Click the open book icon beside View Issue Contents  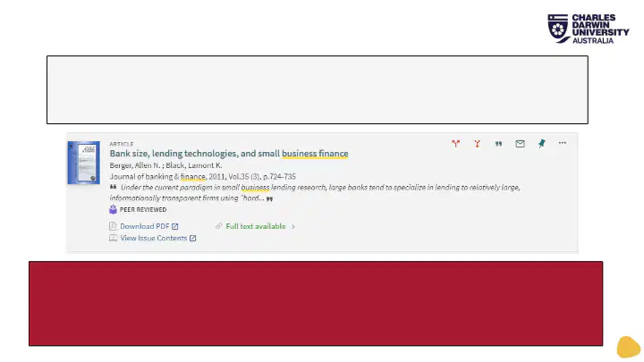pos(113,238)
